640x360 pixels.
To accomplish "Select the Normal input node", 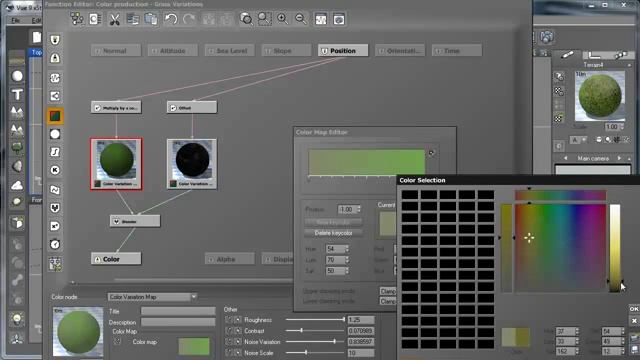I will 116,51.
